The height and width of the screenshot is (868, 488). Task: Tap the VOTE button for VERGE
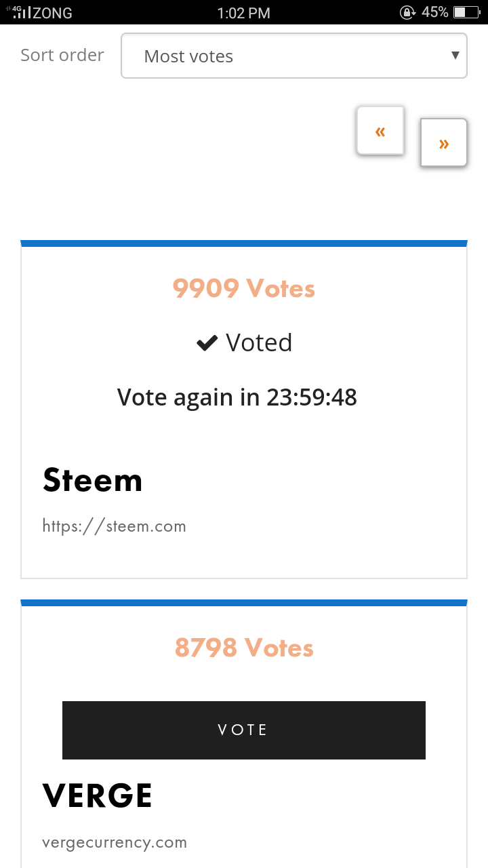[x=244, y=730]
